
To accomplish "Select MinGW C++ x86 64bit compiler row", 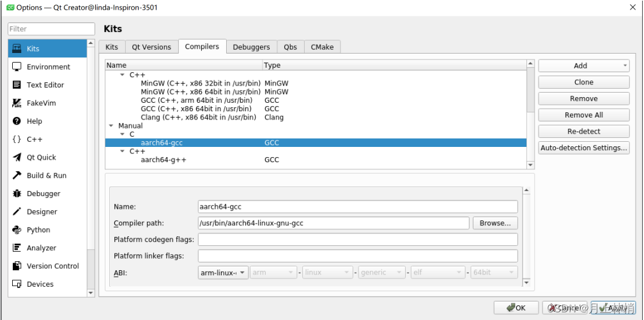I will (x=316, y=91).
